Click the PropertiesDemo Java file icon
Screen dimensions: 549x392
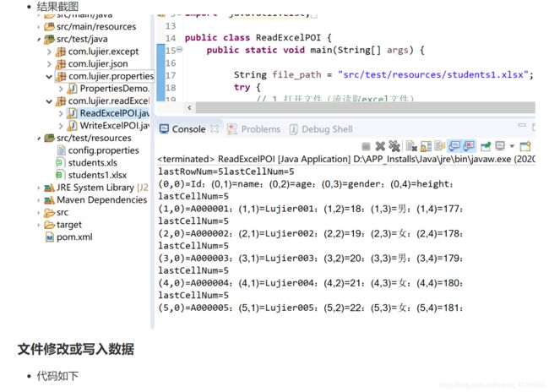[73, 89]
